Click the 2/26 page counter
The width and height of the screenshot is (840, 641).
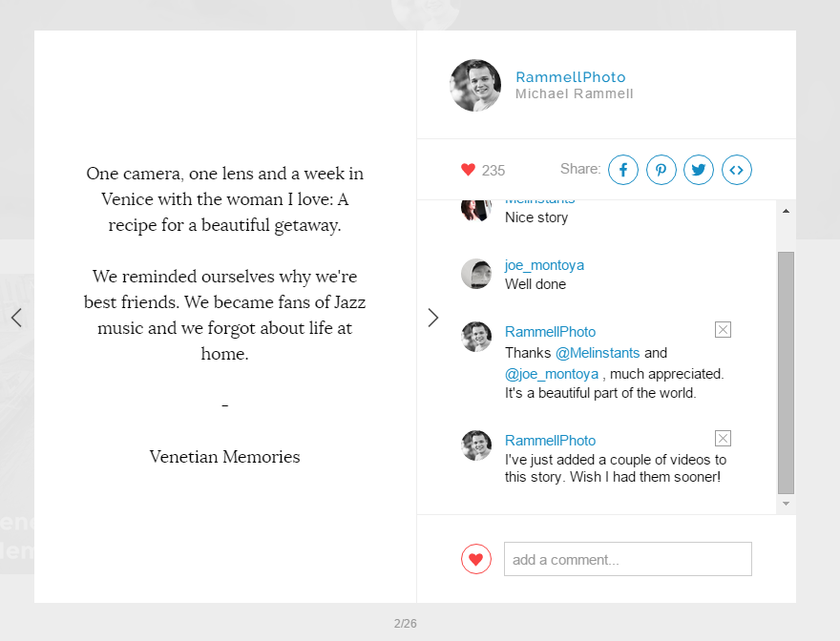[x=405, y=623]
